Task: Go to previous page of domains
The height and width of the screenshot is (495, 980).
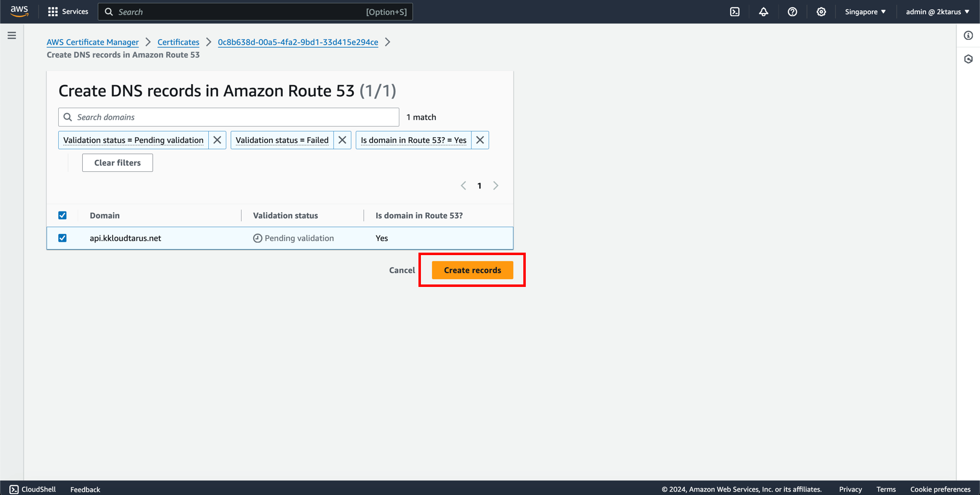Action: (x=464, y=186)
